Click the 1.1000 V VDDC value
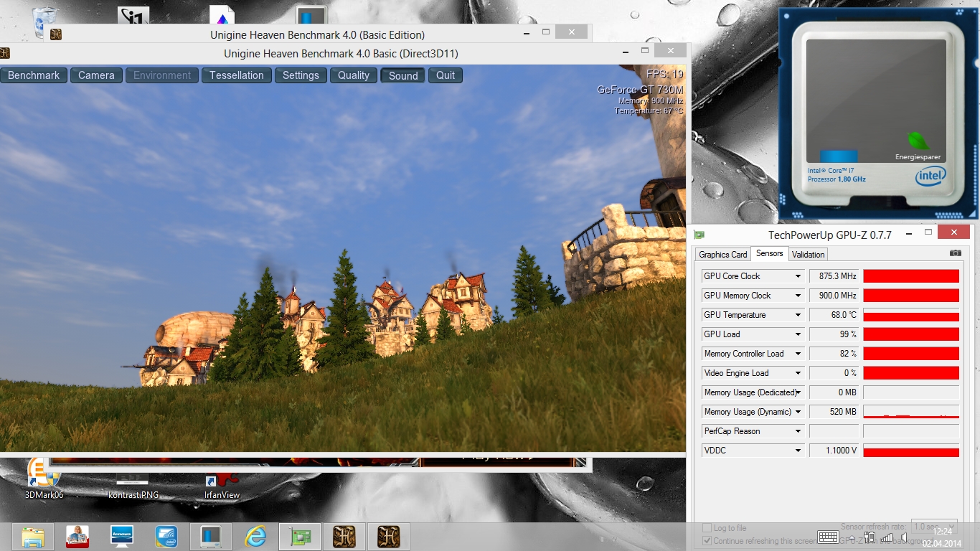This screenshot has width=980, height=551. [x=834, y=451]
